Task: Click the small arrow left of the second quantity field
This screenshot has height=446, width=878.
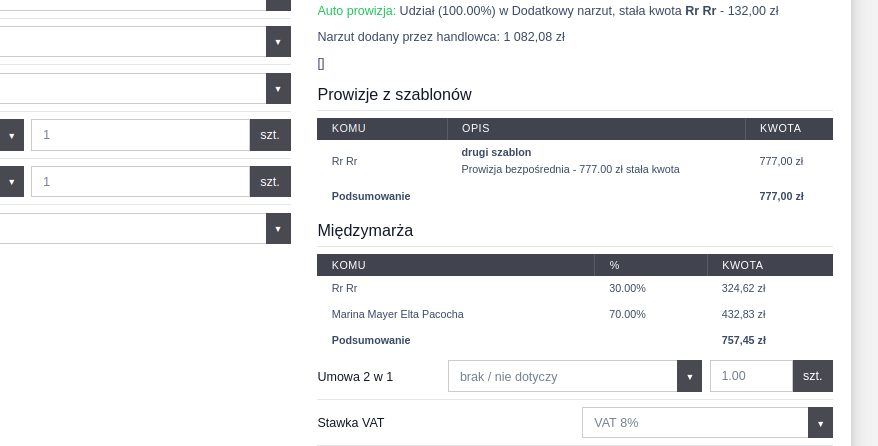Action: point(11,182)
